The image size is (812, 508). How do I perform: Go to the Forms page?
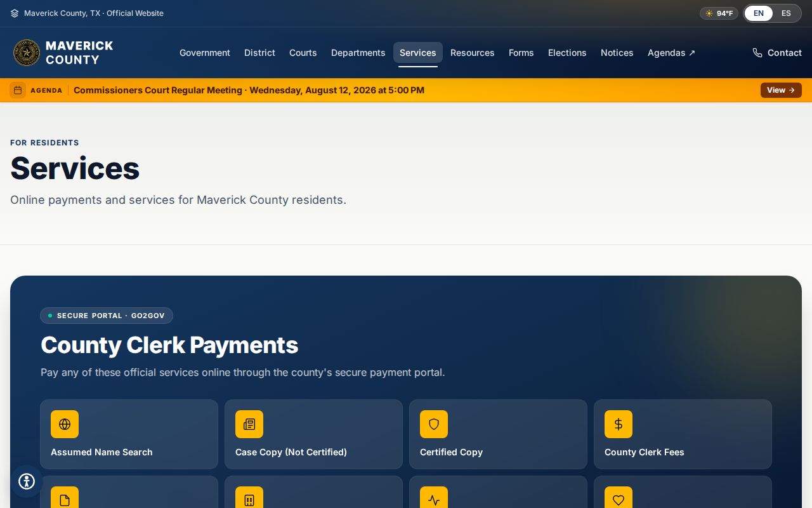(x=521, y=53)
